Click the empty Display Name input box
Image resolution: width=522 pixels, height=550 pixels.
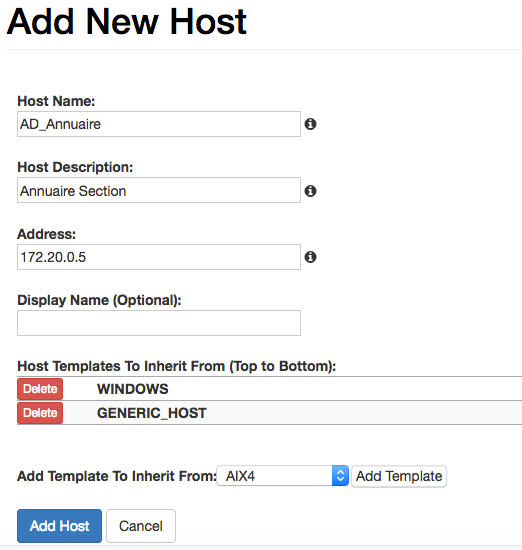[159, 323]
